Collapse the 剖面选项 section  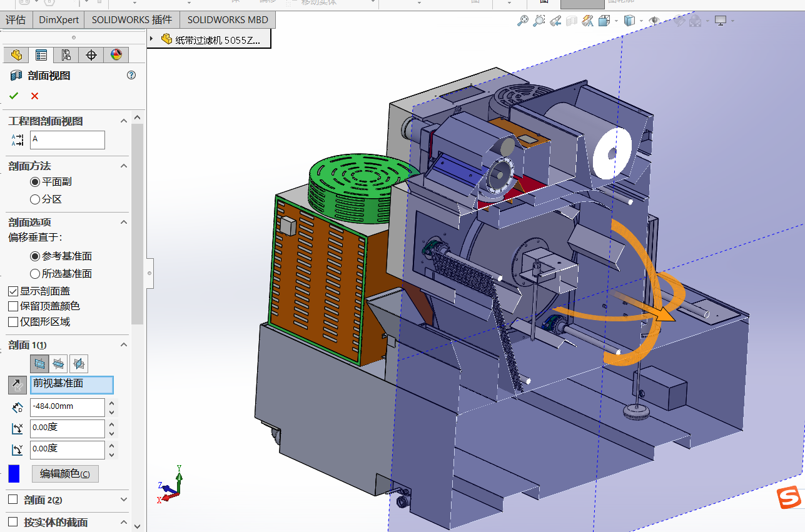[123, 222]
